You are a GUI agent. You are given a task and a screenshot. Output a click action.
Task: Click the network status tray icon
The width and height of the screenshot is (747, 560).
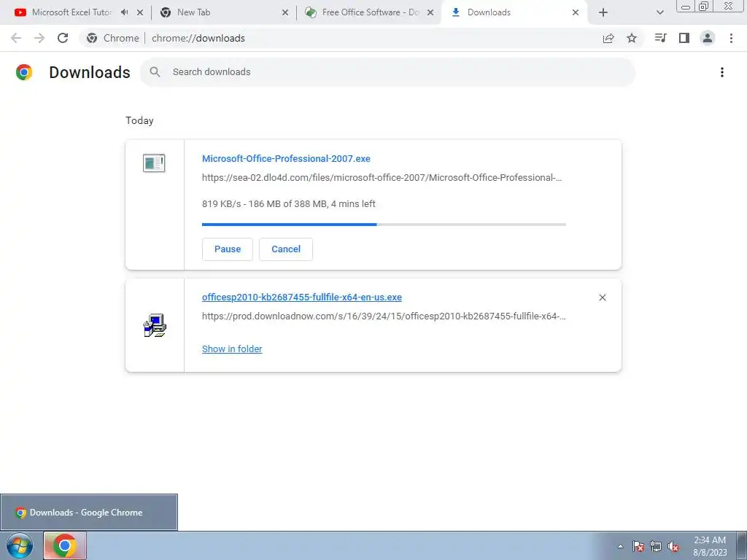[656, 546]
